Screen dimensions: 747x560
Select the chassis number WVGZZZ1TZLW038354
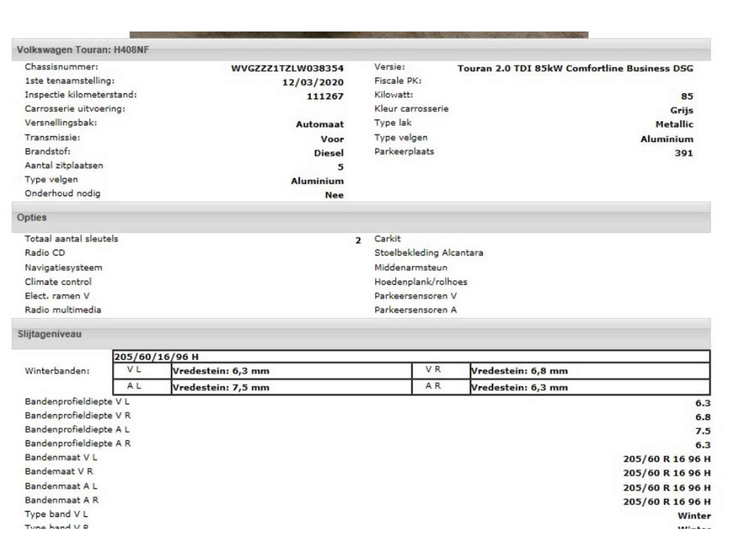287,68
